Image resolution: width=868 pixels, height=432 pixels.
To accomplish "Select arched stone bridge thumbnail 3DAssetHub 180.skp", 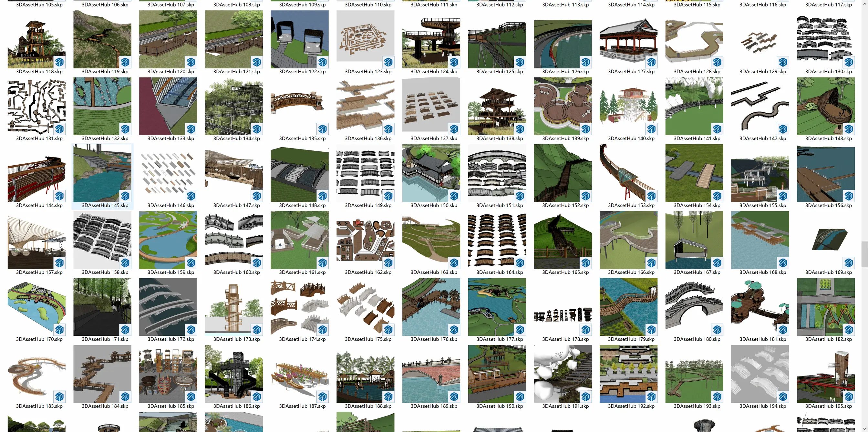I will (694, 307).
